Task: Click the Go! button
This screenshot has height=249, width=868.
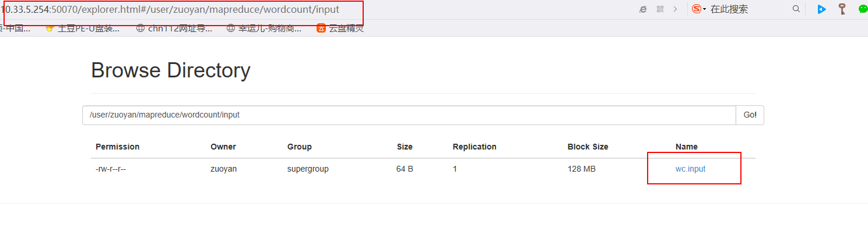Action: pos(750,115)
